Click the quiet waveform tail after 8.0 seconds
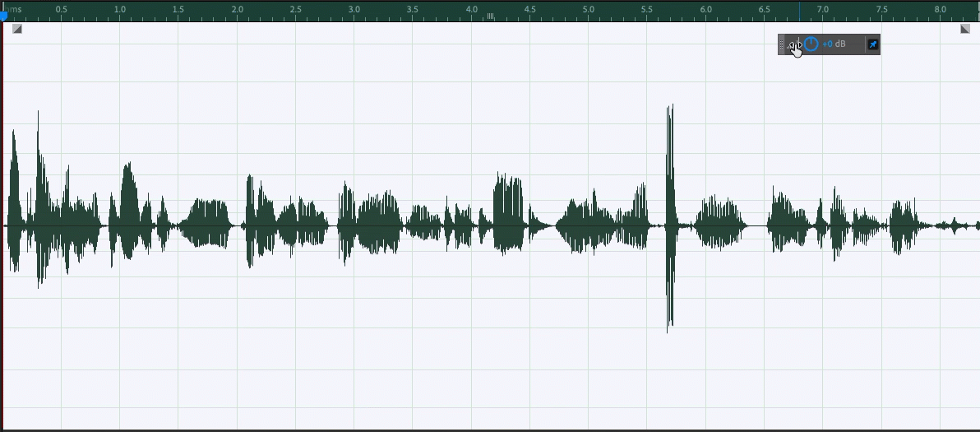 954,225
